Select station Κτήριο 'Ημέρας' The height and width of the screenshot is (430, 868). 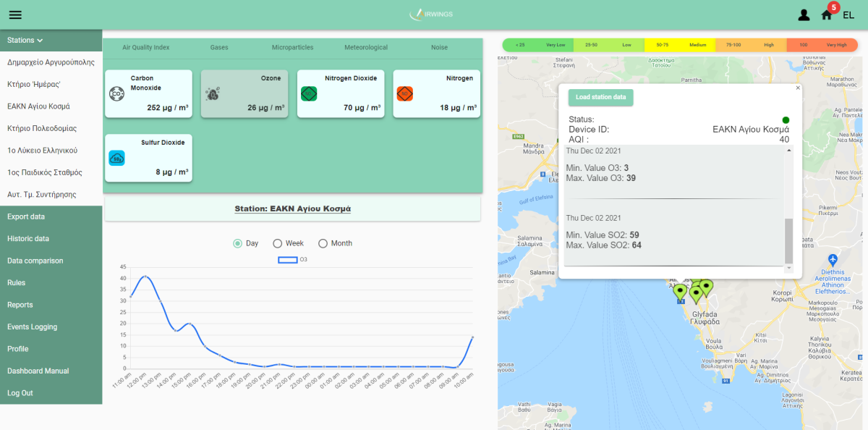pos(51,84)
